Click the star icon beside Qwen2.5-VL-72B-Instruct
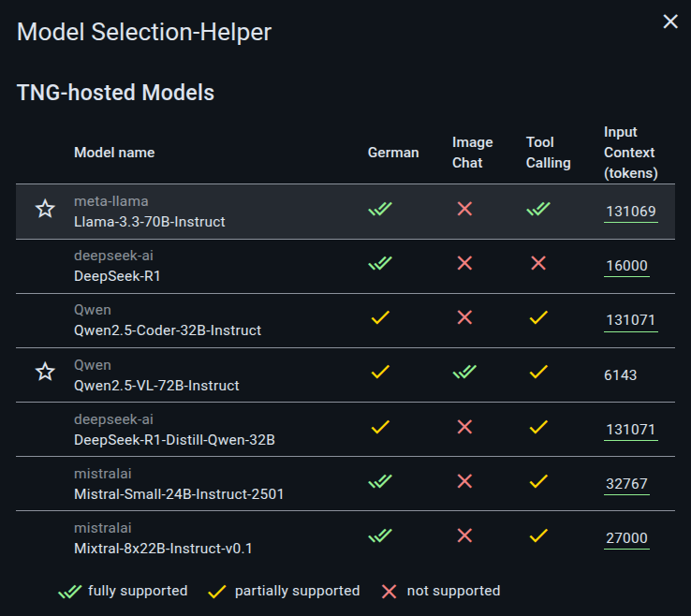 [45, 372]
